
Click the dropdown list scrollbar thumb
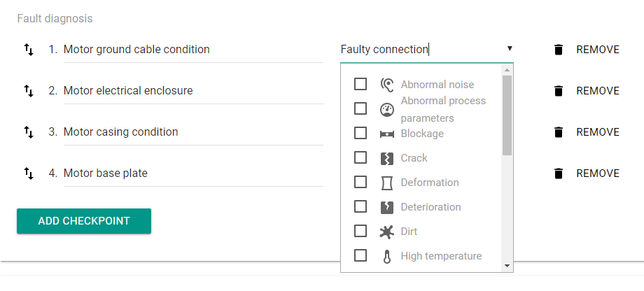[507, 115]
